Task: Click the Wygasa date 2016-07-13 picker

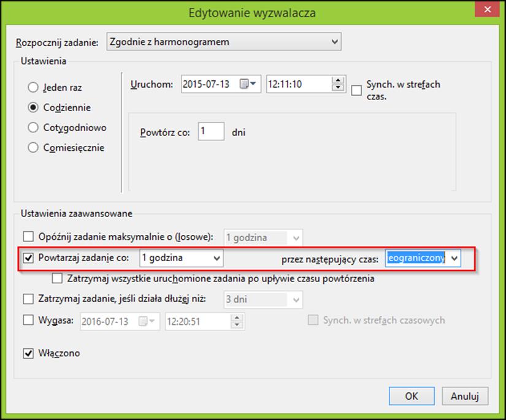Action: click(x=120, y=321)
